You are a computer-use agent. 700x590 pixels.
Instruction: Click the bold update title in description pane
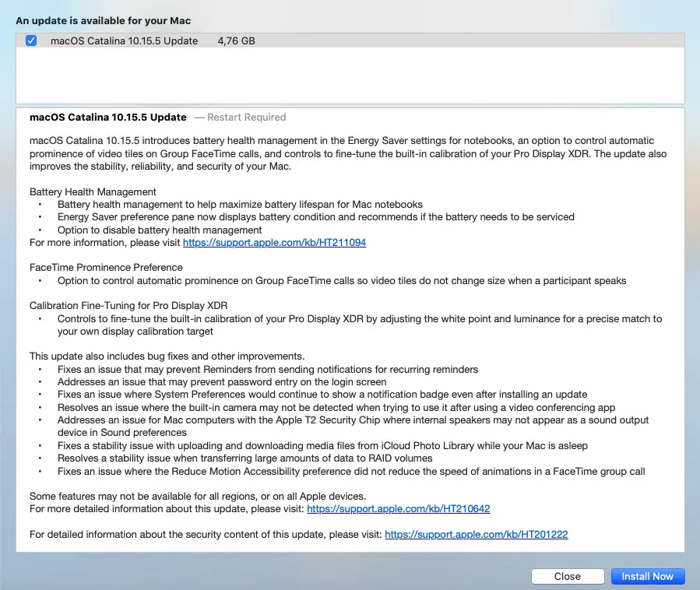coord(107,118)
